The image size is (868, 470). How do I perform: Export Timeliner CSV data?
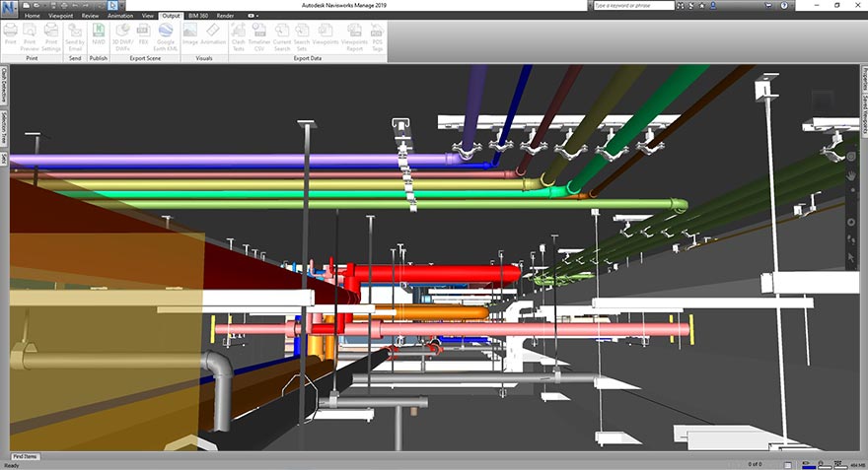coord(259,36)
